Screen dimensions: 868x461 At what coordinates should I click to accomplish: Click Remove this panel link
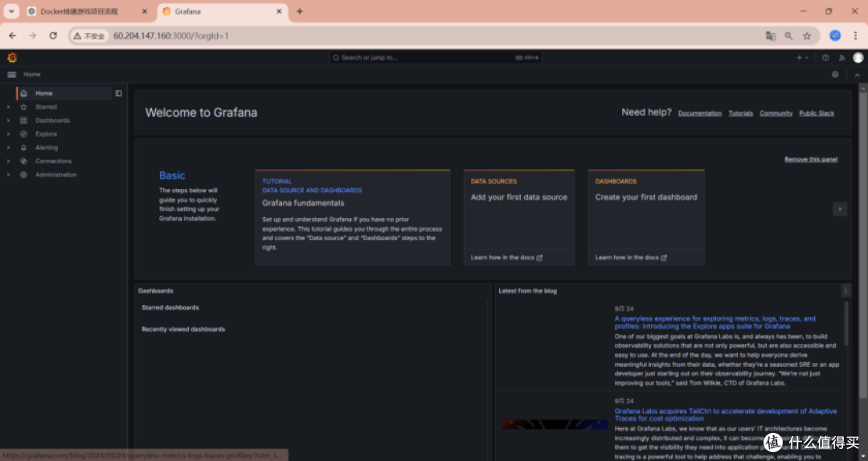coord(811,159)
